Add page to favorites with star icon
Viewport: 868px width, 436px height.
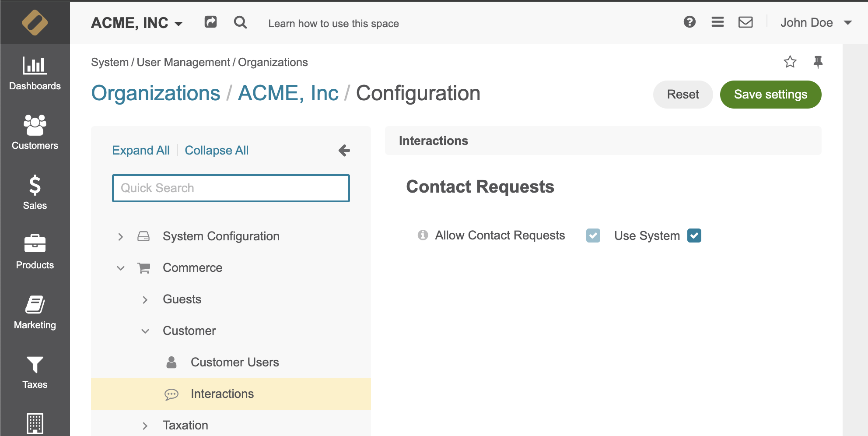tap(790, 62)
